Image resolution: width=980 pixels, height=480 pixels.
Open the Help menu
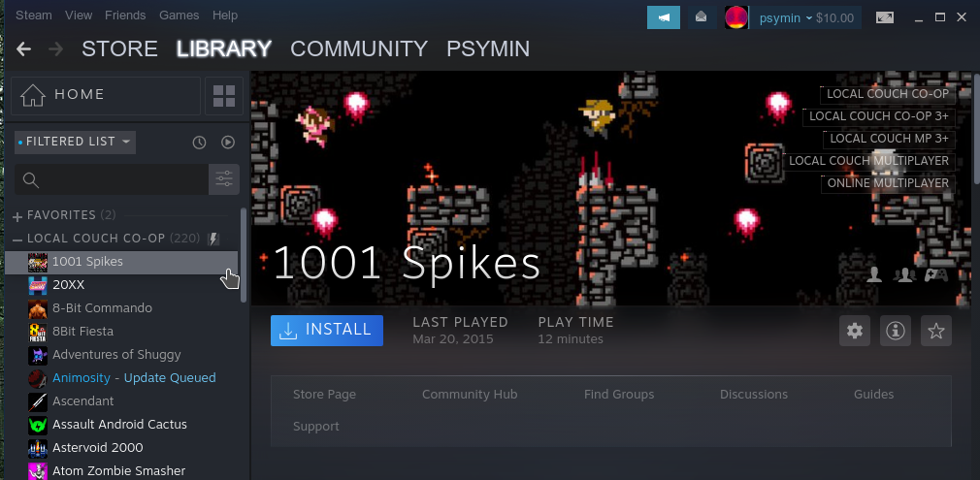coord(225,15)
